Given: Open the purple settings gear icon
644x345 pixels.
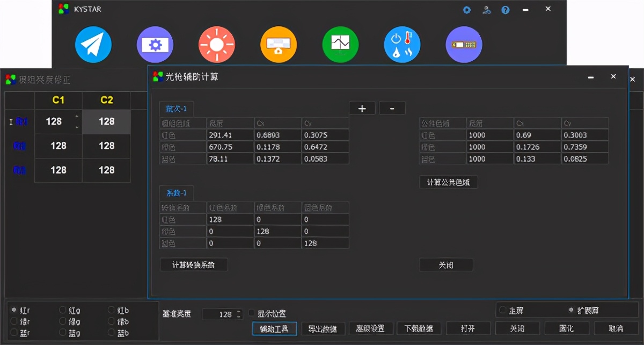Looking at the screenshot, I should (155, 44).
